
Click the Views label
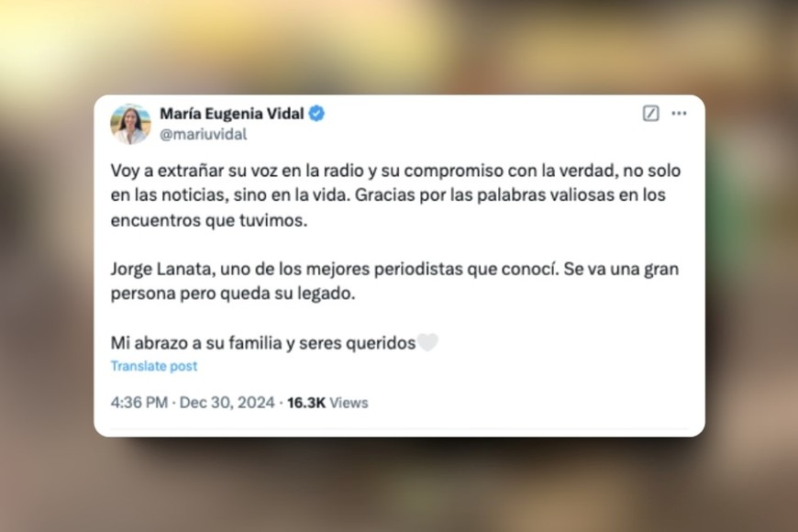tap(349, 403)
